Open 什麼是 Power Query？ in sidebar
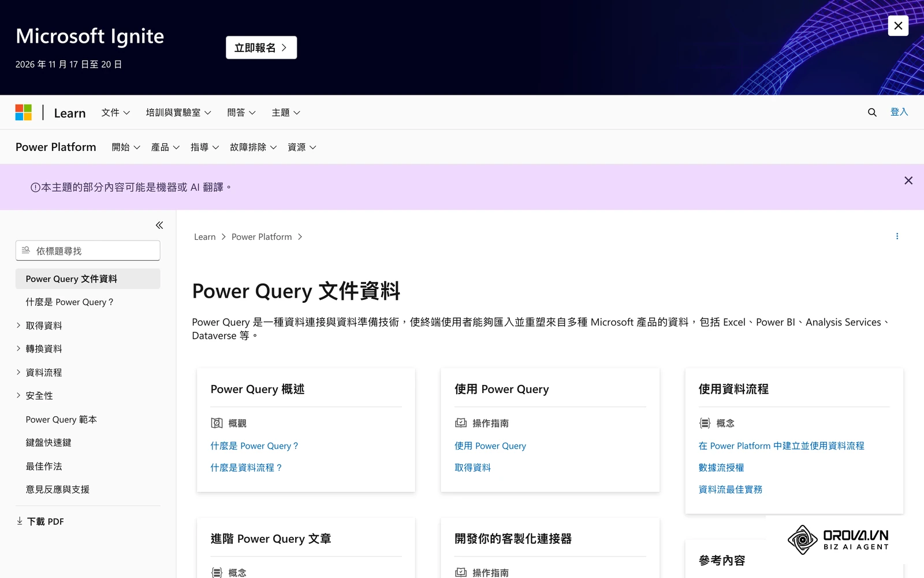The width and height of the screenshot is (924, 578). [70, 302]
